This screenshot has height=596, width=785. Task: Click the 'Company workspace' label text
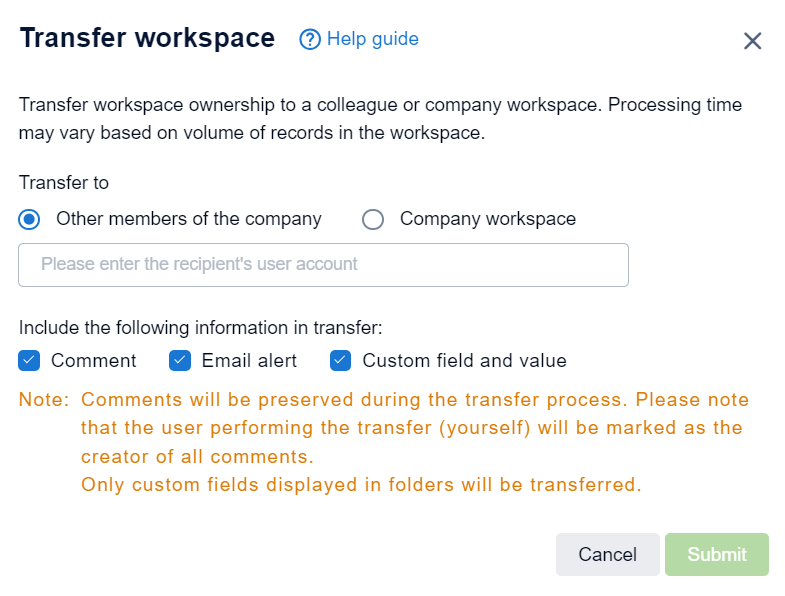[x=487, y=219]
